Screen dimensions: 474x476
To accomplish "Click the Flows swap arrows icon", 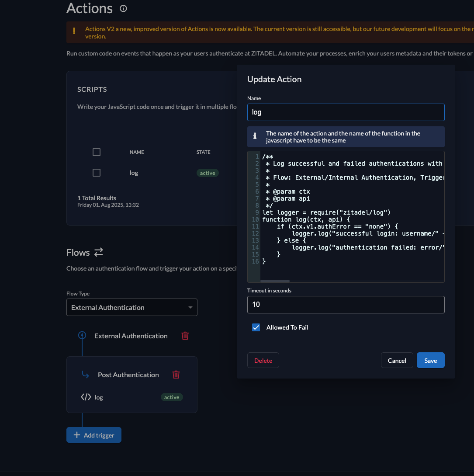I will [x=99, y=252].
